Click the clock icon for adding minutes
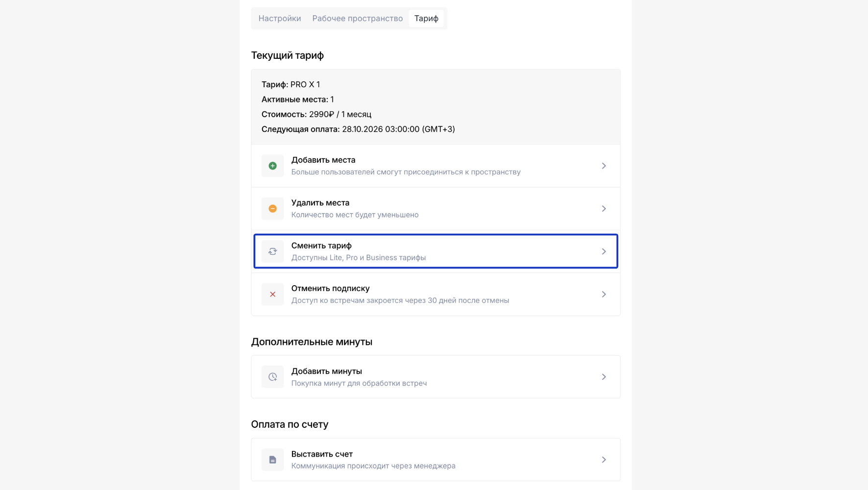Image resolution: width=868 pixels, height=490 pixels. click(x=273, y=377)
